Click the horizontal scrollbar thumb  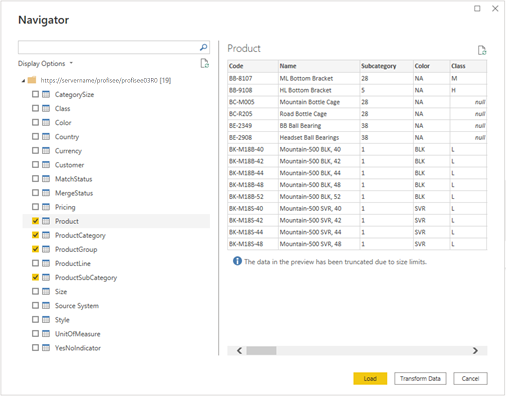tap(261, 350)
